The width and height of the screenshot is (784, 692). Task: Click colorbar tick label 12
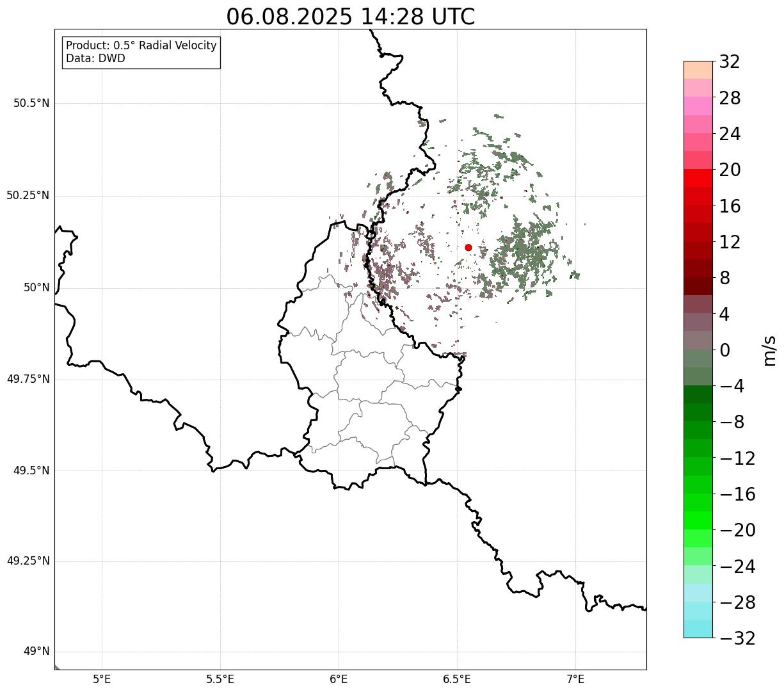[730, 242]
